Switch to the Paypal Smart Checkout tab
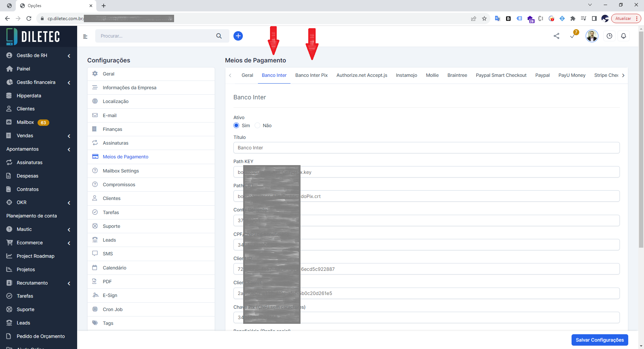The height and width of the screenshot is (349, 644). [501, 75]
